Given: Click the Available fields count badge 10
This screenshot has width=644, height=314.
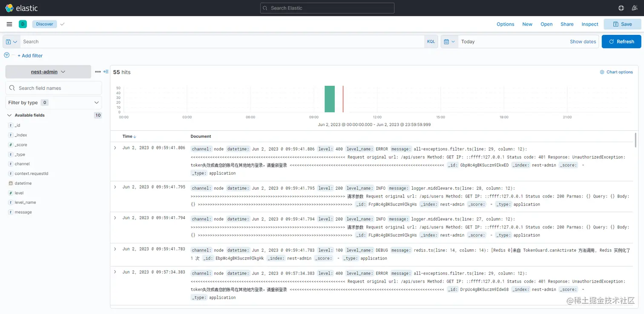Looking at the screenshot, I should coord(98,115).
